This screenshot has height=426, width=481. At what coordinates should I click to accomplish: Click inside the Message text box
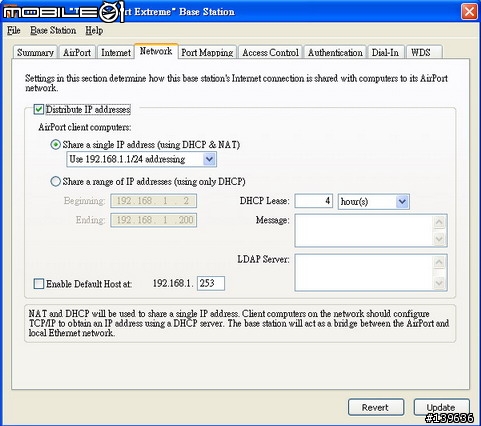(364, 231)
